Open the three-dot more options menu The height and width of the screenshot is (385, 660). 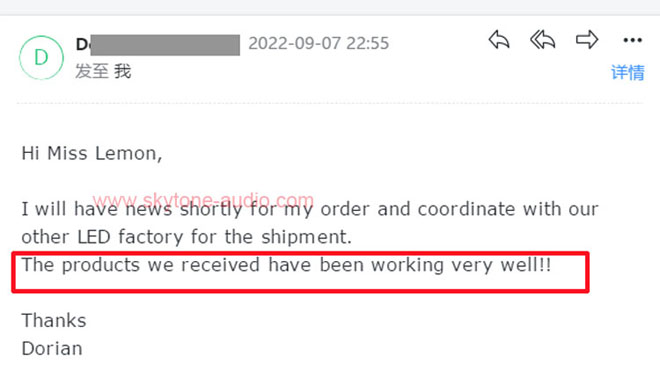pyautogui.click(x=633, y=40)
